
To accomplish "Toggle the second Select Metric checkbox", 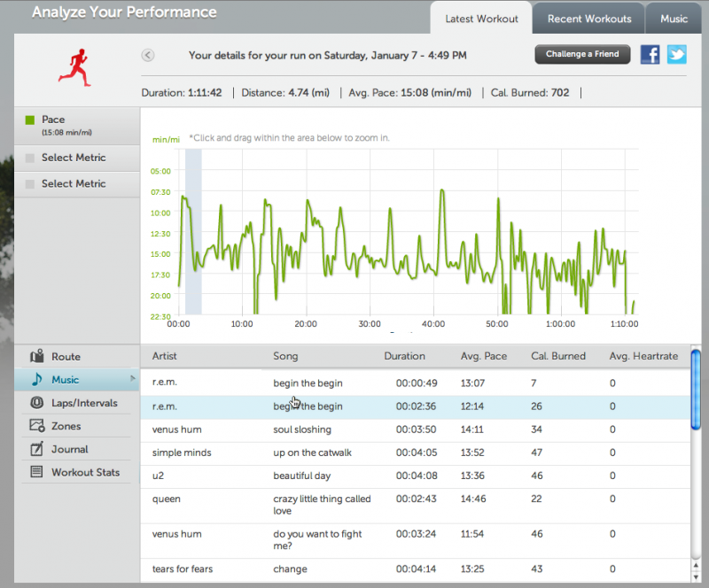I will 29,184.
